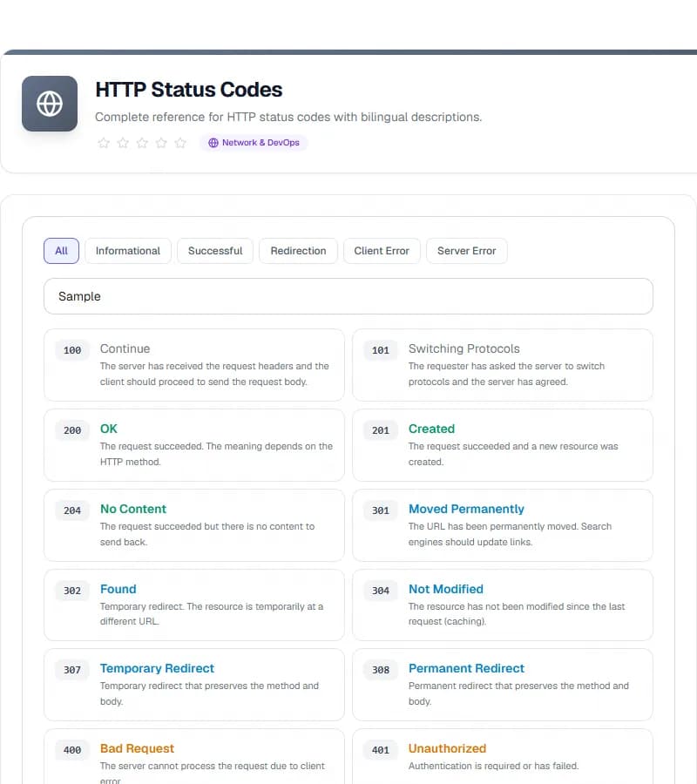This screenshot has width=697, height=784.
Task: Rate one star with the first star
Action: pos(104,143)
